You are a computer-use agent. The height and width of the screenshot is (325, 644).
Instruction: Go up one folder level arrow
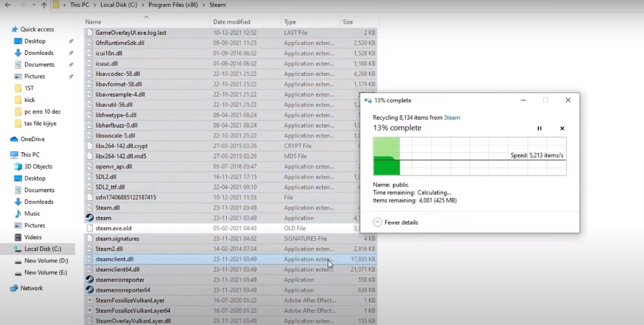[44, 5]
